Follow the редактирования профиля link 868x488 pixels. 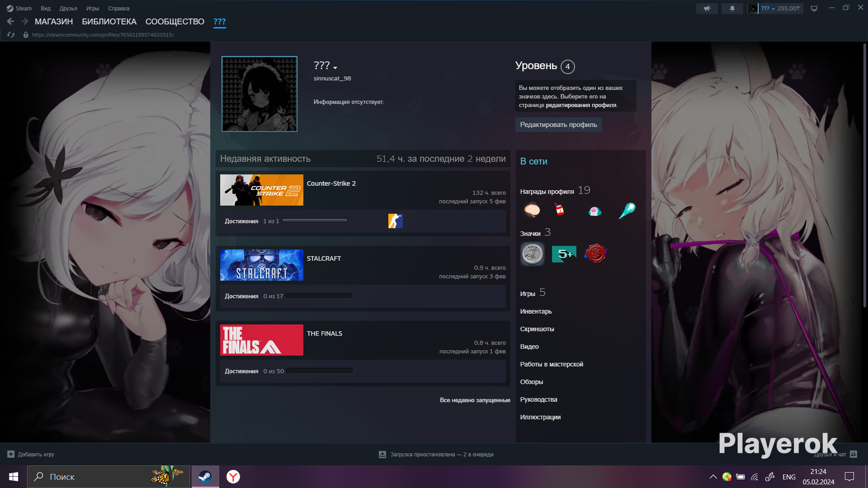point(581,105)
